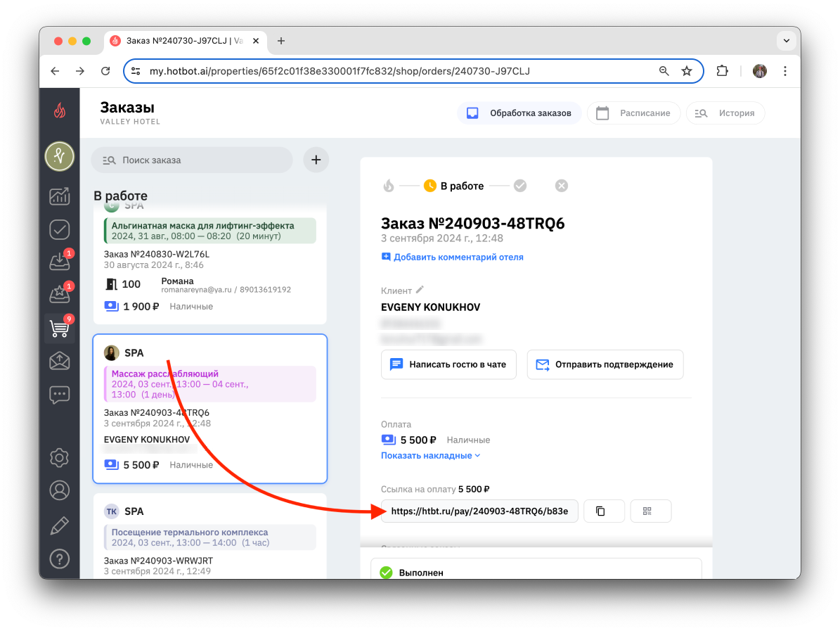Image resolution: width=840 pixels, height=631 pixels.
Task: Open order 'Заказ №240903-WRWJRT'
Action: [158, 561]
